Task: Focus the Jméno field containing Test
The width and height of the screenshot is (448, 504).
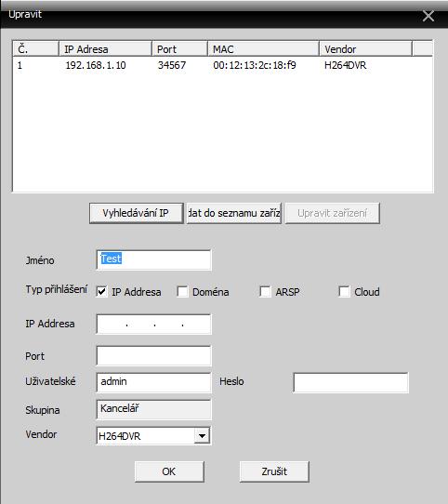Action: pyautogui.click(x=153, y=259)
